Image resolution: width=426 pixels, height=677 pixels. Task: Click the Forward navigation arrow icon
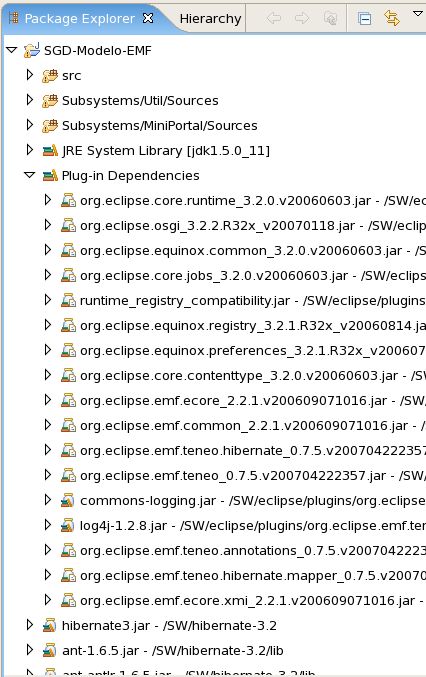[x=302, y=18]
